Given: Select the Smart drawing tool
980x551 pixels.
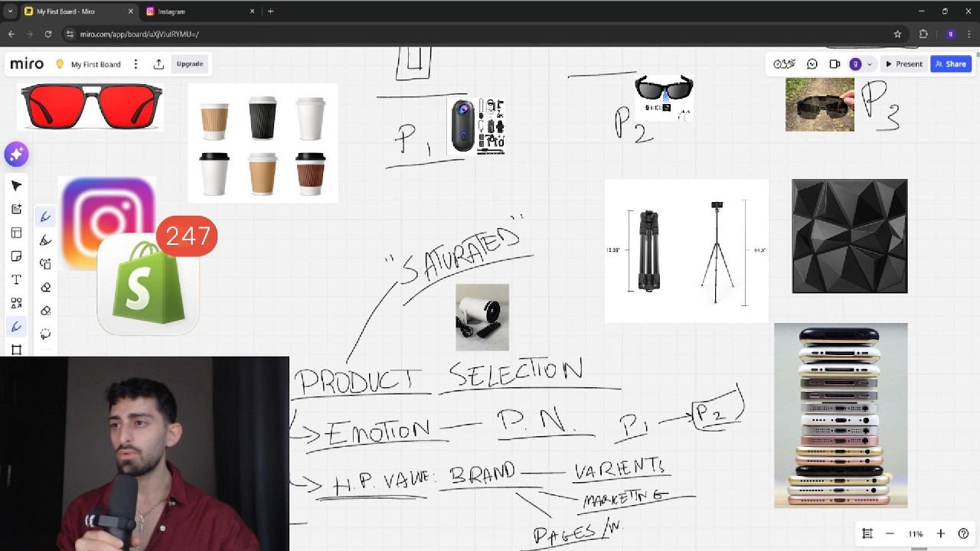Looking at the screenshot, I should pos(45,264).
